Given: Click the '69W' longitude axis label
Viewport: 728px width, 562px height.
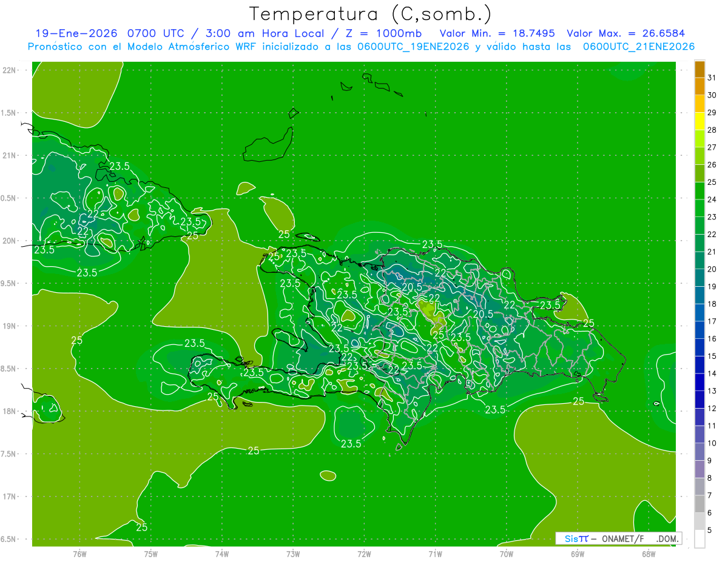Looking at the screenshot, I should point(578,554).
